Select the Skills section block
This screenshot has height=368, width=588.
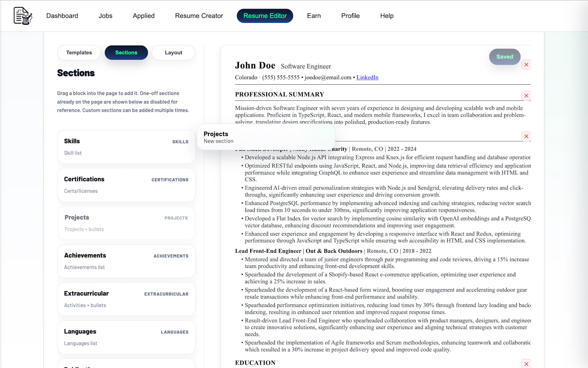(126, 147)
